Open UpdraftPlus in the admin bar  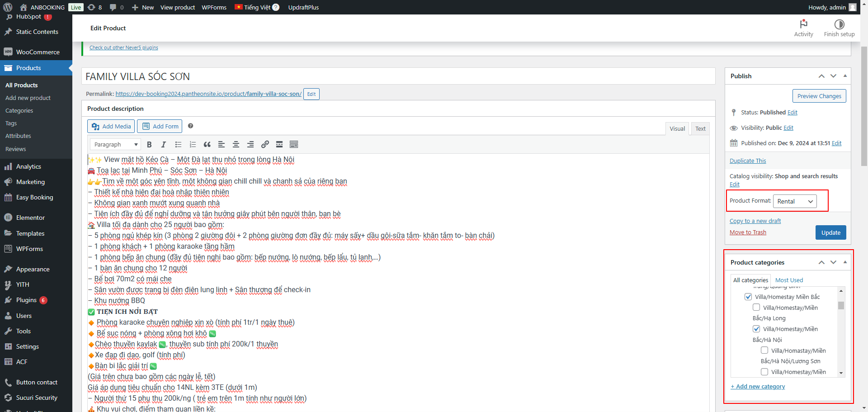[x=303, y=7]
